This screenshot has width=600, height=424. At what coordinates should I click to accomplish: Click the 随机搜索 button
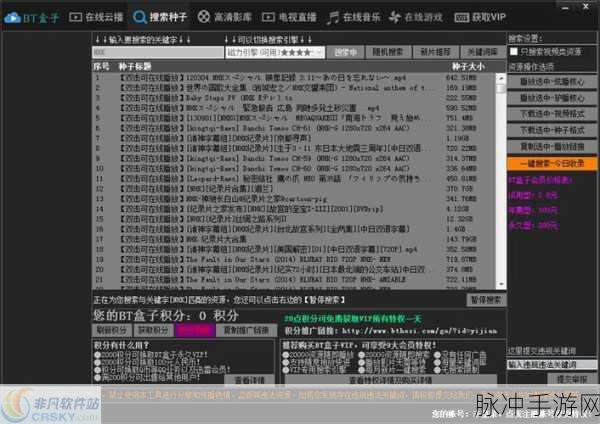(388, 52)
